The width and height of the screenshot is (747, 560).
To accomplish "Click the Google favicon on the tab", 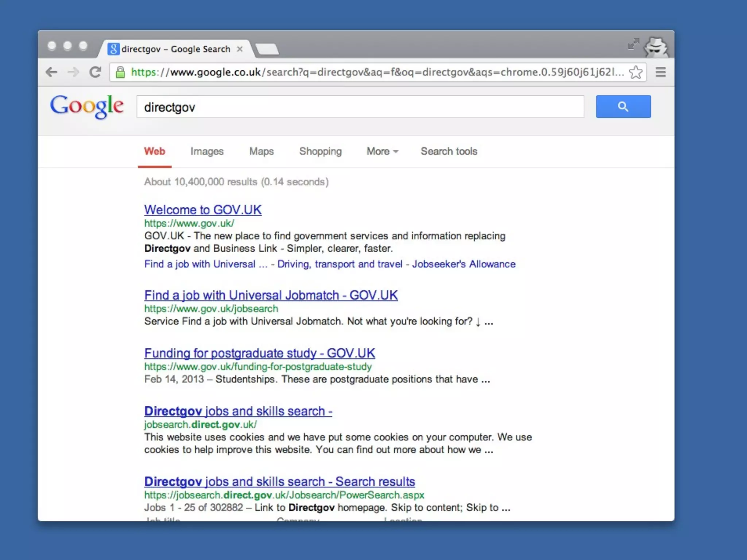I will click(113, 49).
